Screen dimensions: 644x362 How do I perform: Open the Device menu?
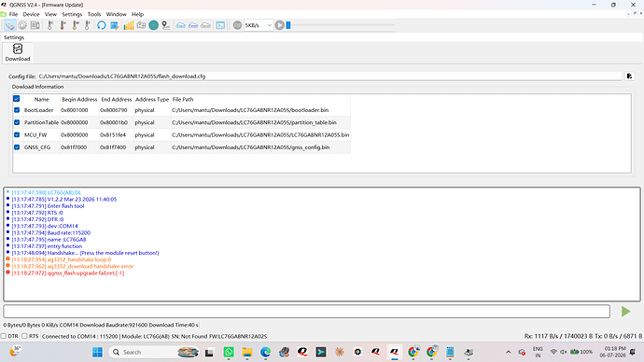tap(31, 14)
